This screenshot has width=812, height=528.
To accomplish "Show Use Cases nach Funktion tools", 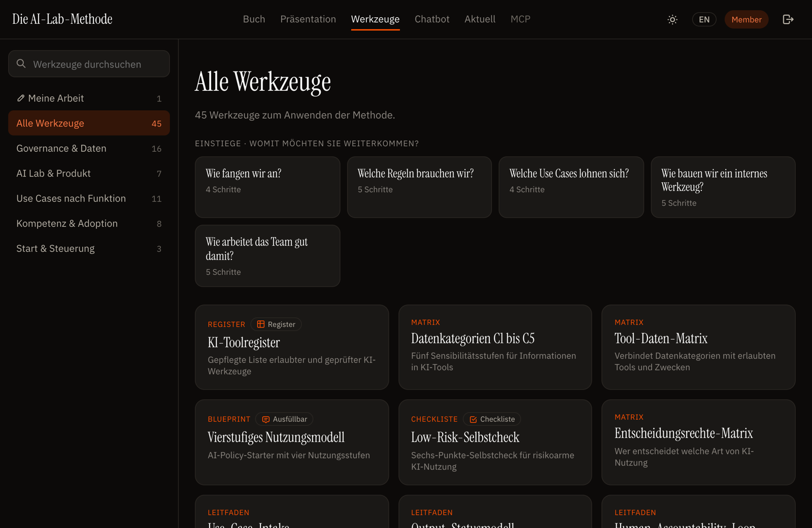I will pyautogui.click(x=89, y=199).
